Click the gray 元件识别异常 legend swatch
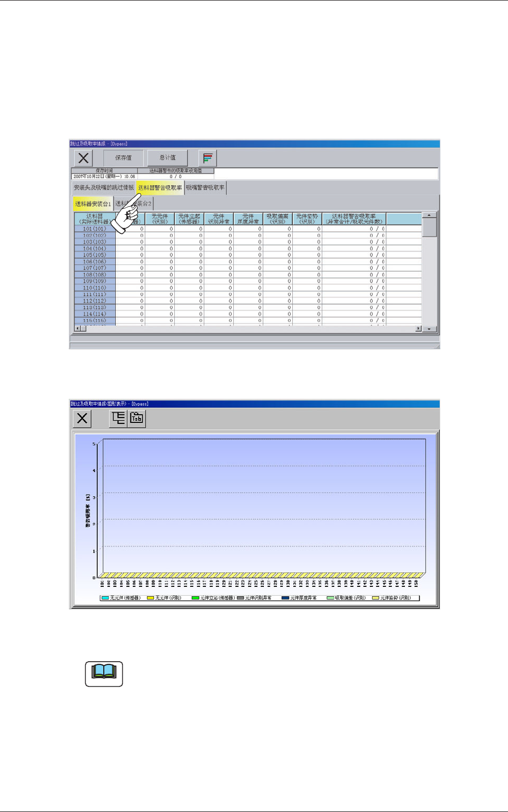The image size is (508, 812). 240,598
